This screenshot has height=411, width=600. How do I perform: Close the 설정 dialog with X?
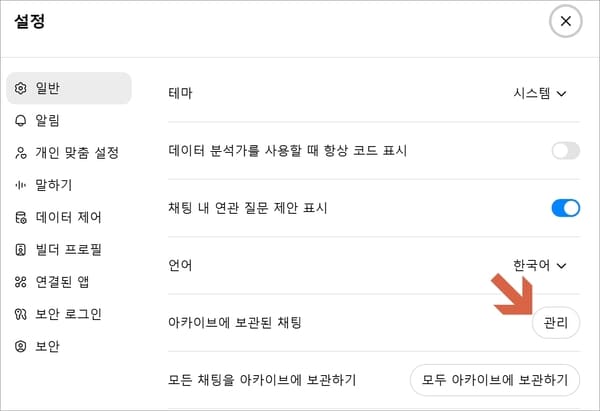click(566, 21)
